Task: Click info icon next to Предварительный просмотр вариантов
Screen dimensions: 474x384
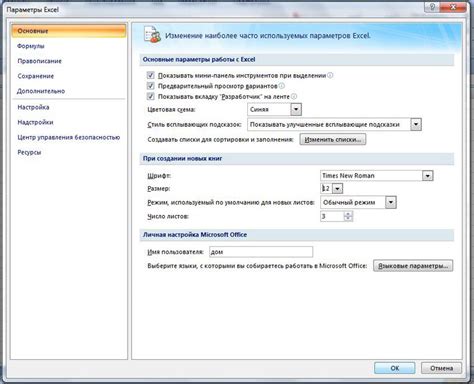Action: (x=282, y=86)
